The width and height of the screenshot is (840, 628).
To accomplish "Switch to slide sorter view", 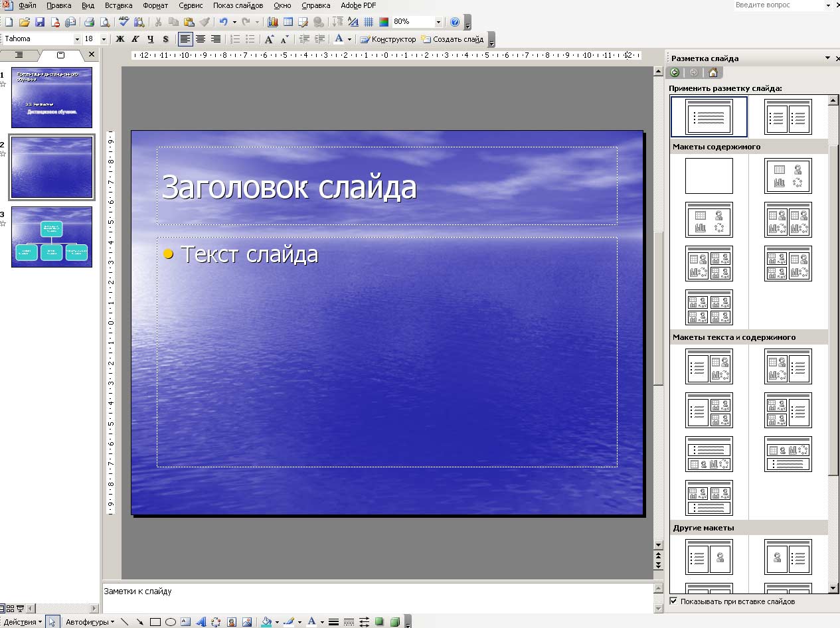I will tap(11, 608).
